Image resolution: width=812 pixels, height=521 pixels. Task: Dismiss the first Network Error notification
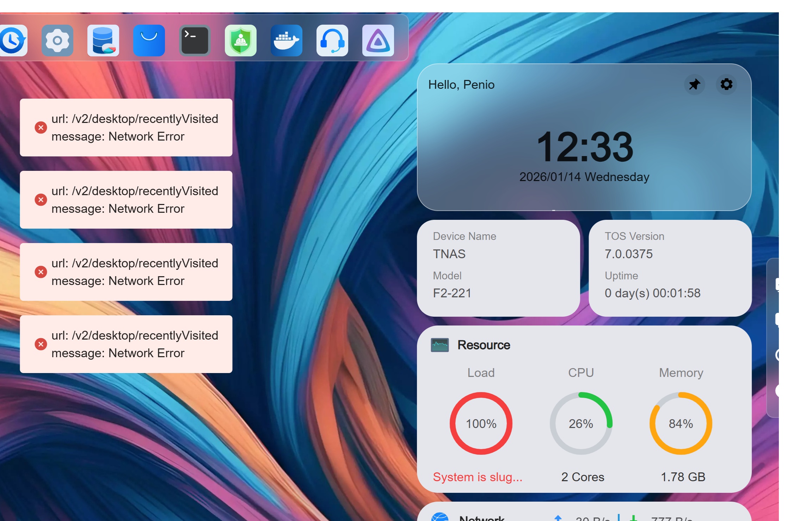pos(41,128)
